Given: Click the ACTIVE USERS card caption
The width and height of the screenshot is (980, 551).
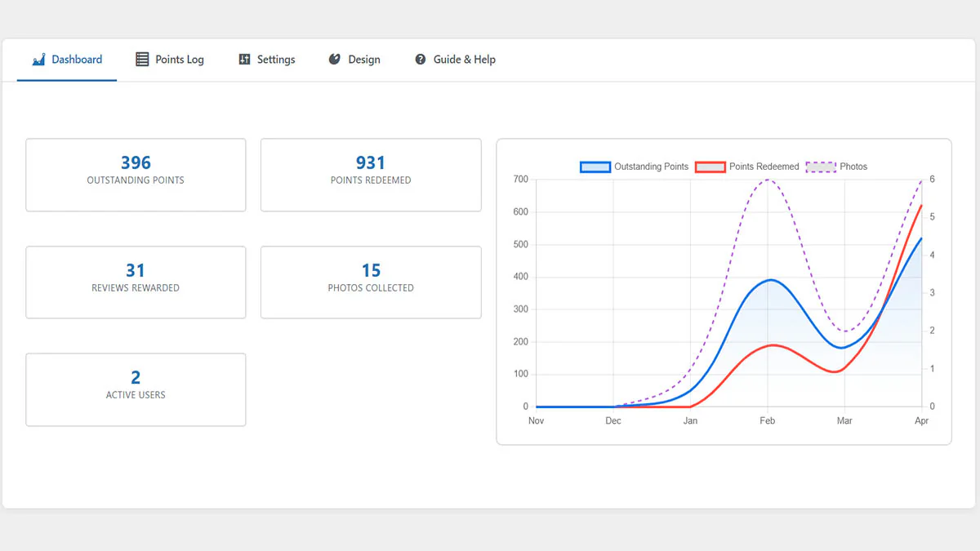Looking at the screenshot, I should 136,395.
